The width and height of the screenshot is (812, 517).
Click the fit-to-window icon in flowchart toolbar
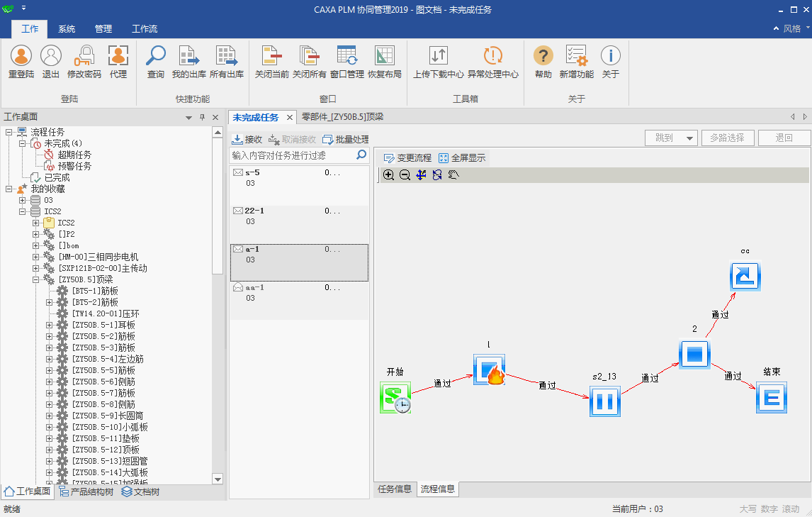coord(421,174)
